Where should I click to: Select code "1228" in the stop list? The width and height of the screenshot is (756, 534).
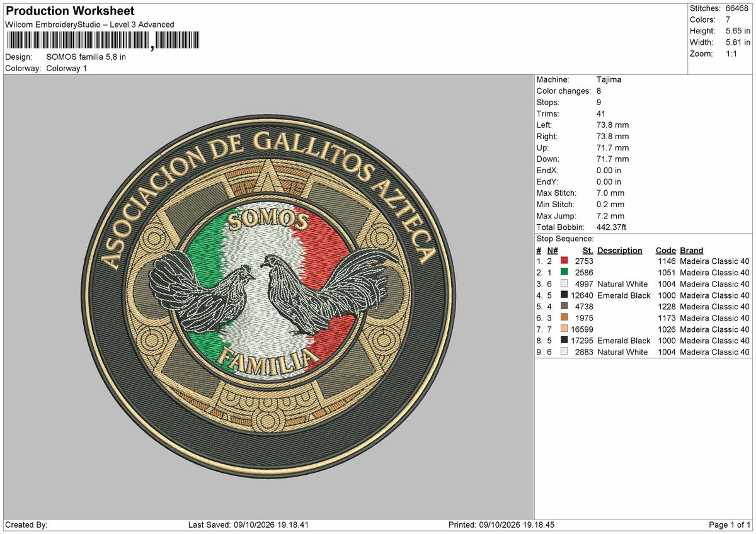(x=667, y=307)
